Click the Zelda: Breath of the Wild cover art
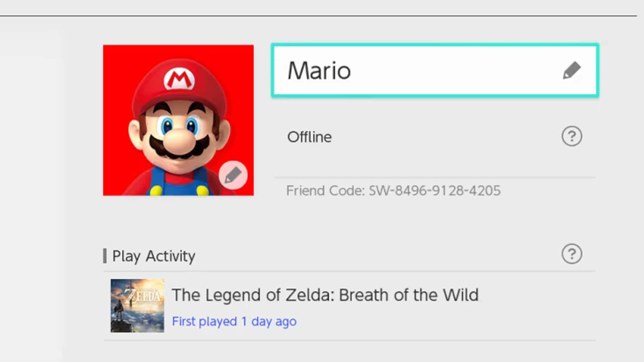644x362 pixels. [x=137, y=306]
